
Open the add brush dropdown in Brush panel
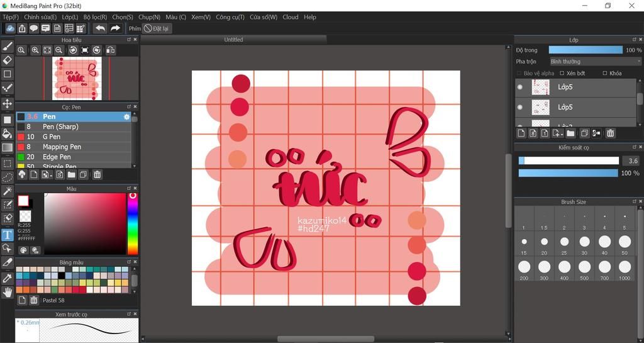(x=47, y=174)
